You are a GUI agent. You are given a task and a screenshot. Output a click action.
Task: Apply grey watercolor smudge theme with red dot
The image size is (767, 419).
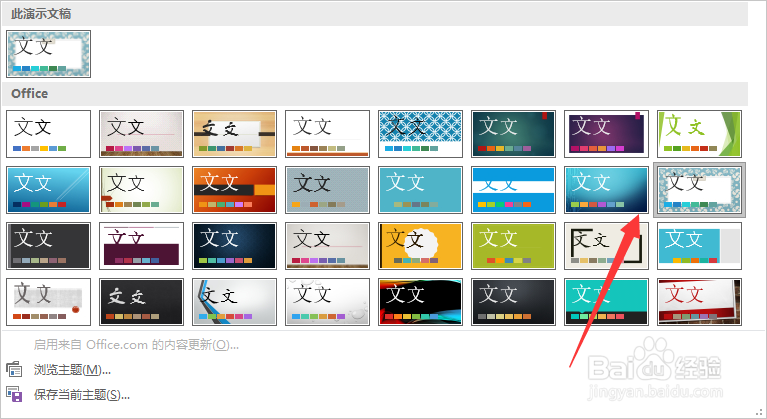(48, 302)
